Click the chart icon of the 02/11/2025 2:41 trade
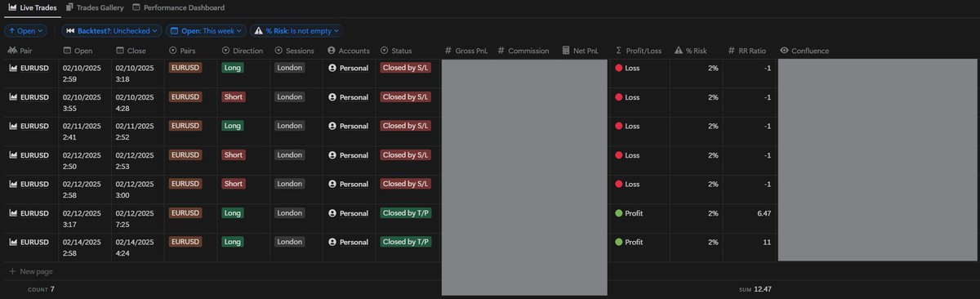980x299 pixels. pos(13,127)
